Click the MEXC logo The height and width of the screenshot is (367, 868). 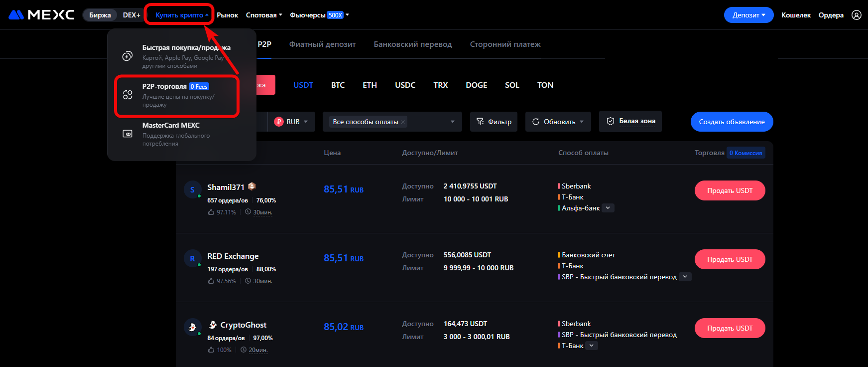click(41, 15)
